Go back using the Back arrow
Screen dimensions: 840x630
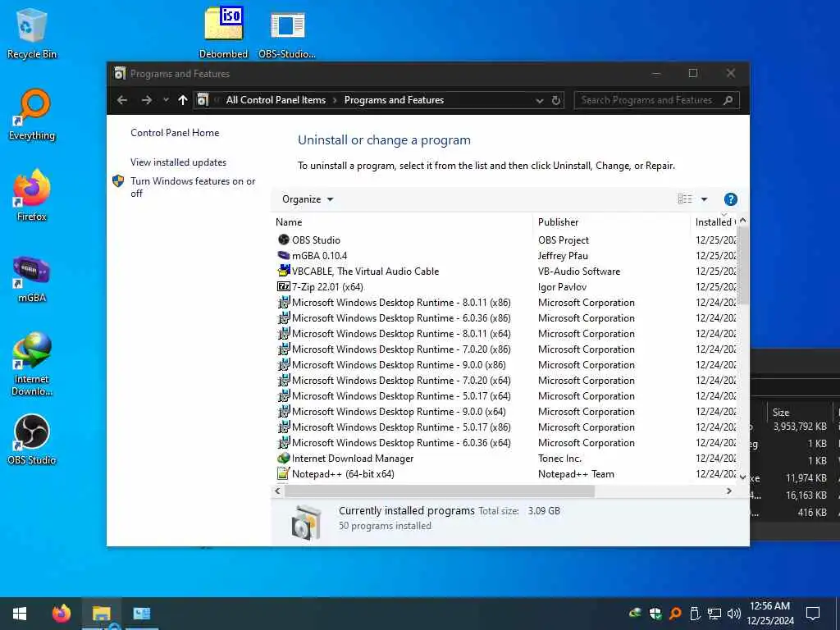click(x=122, y=100)
